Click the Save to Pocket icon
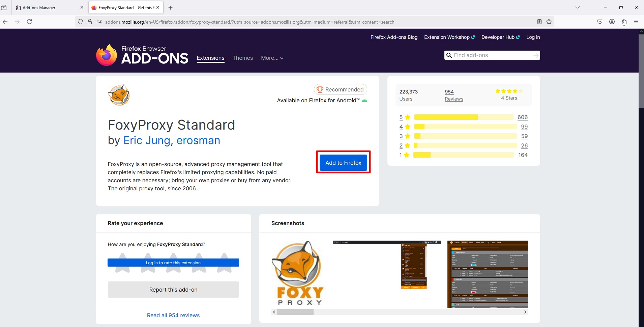Screen dimensions: 644x327 (x=600, y=22)
